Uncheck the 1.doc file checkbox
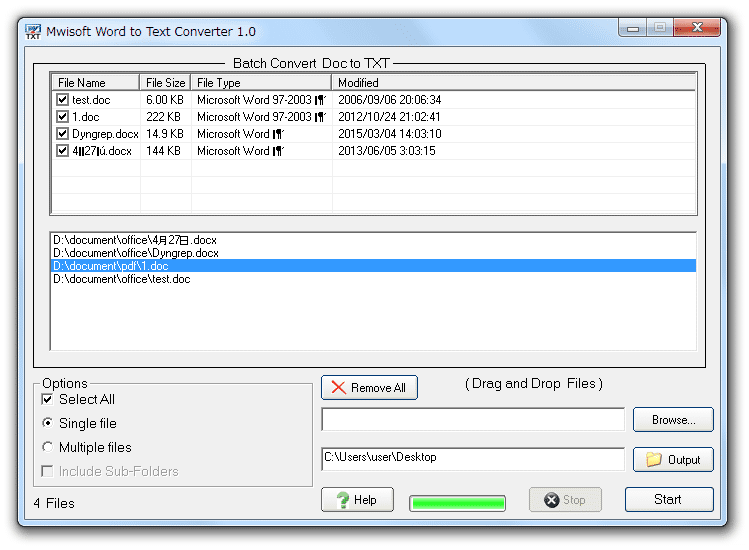Screen dimensions: 749x550 [62, 117]
